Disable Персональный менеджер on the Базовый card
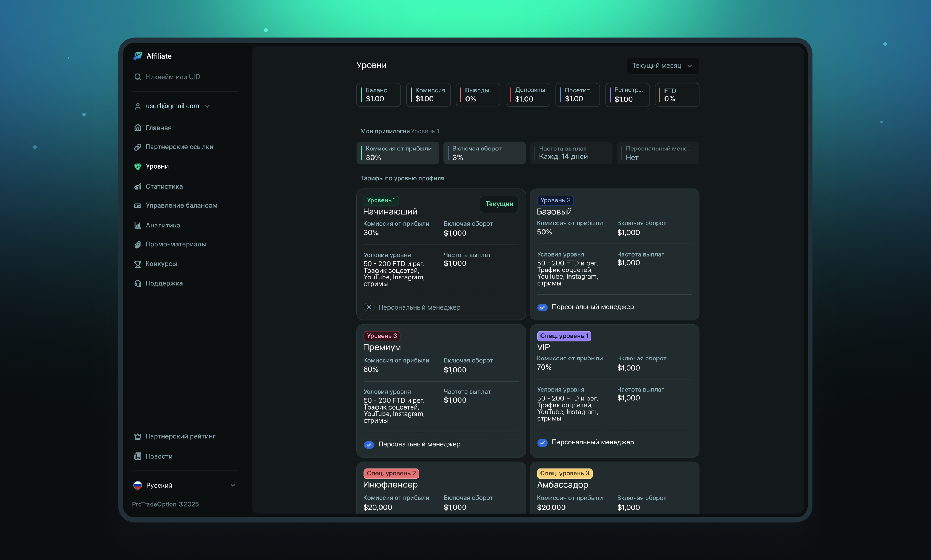This screenshot has height=560, width=931. click(543, 307)
